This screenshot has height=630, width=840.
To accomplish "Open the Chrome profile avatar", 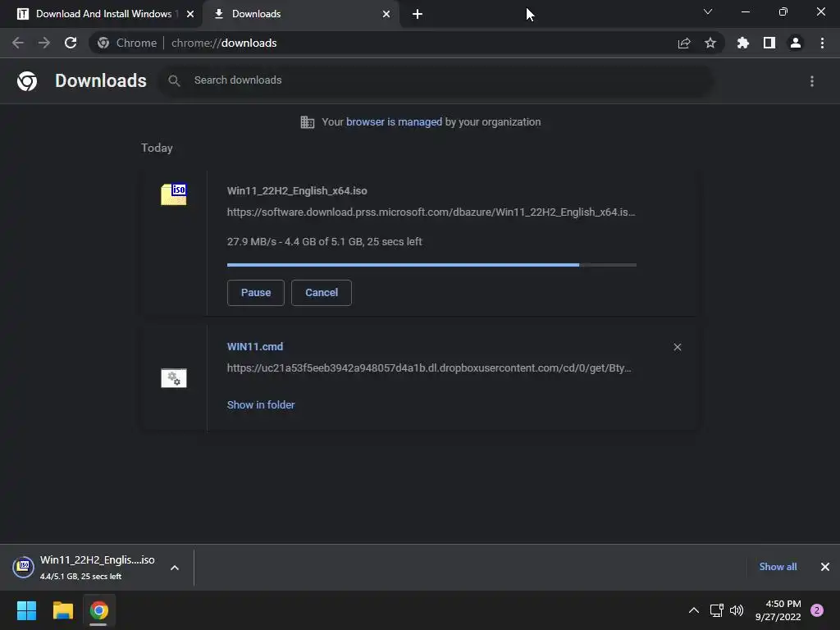I will tap(796, 43).
